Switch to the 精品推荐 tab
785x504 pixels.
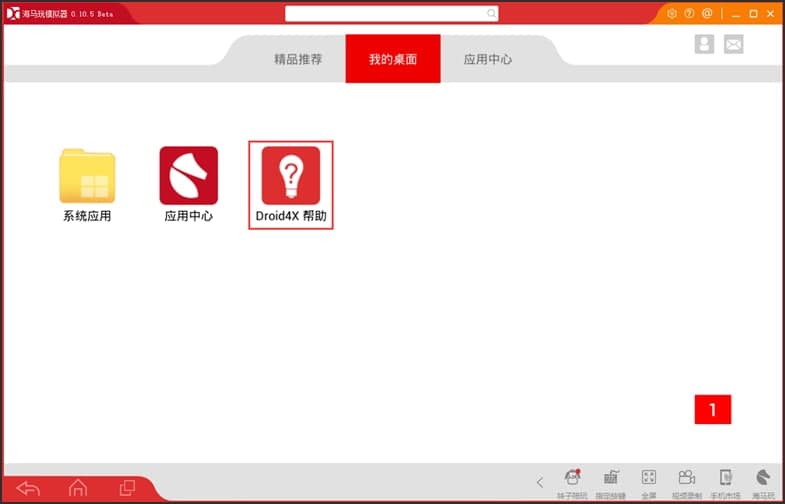coord(298,59)
